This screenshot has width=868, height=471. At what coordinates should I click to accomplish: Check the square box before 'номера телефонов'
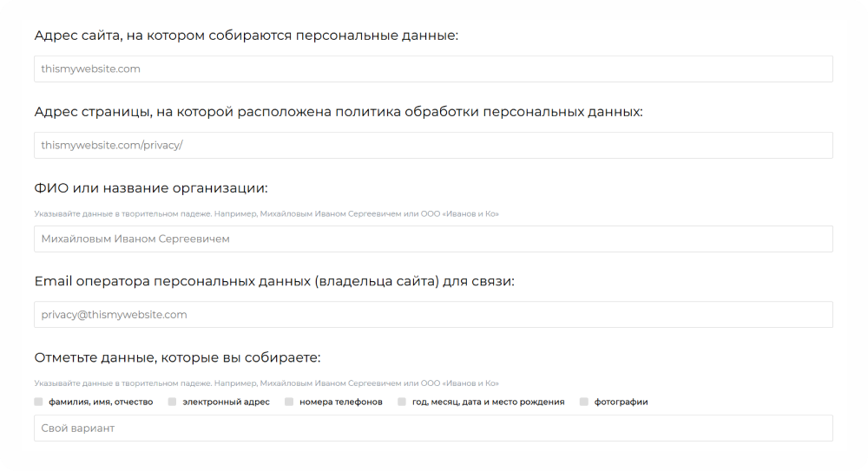point(289,402)
